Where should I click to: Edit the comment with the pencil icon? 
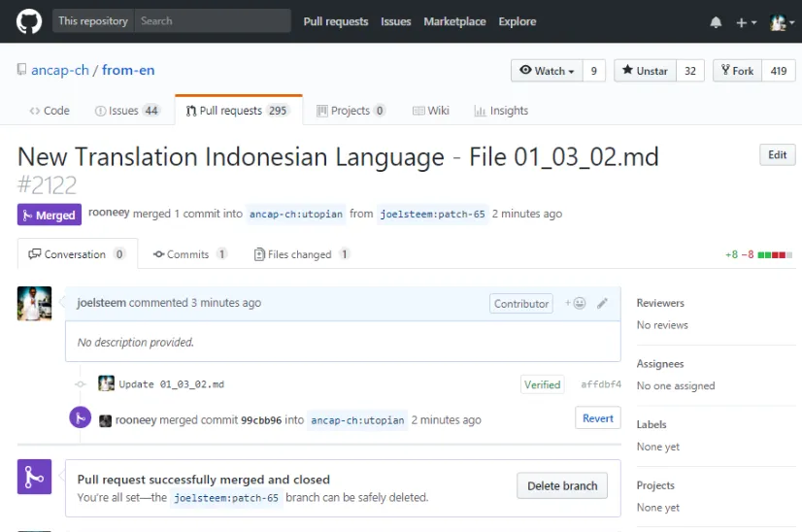coord(603,303)
